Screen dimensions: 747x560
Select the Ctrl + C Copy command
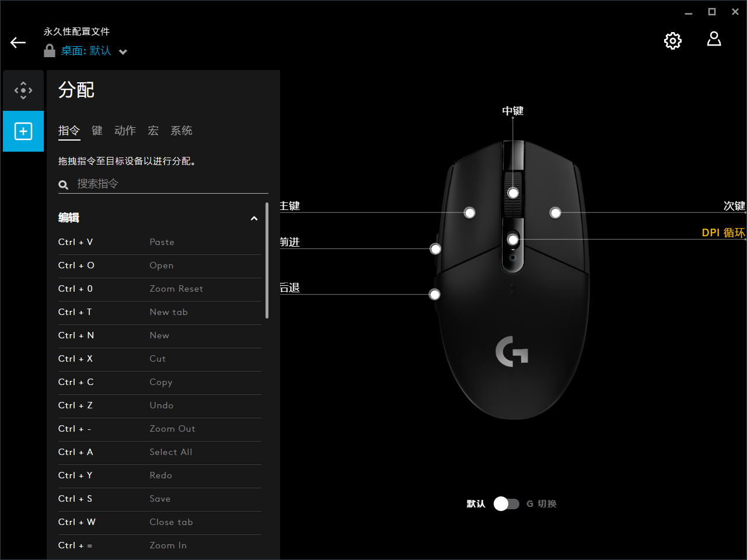160,383
